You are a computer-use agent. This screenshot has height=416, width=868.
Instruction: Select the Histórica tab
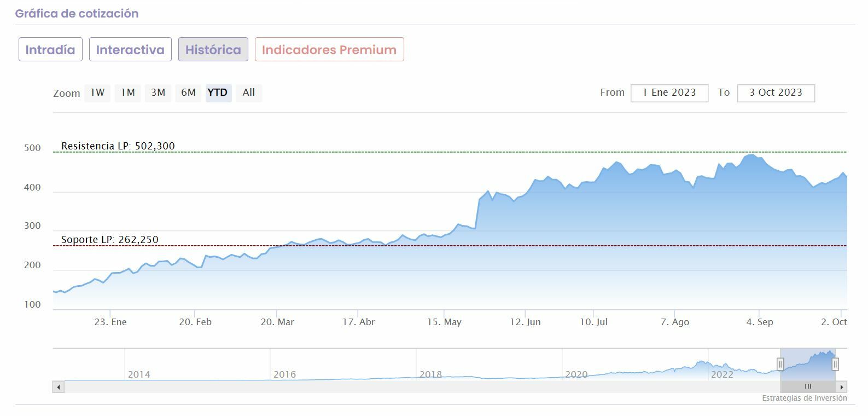[x=213, y=49]
